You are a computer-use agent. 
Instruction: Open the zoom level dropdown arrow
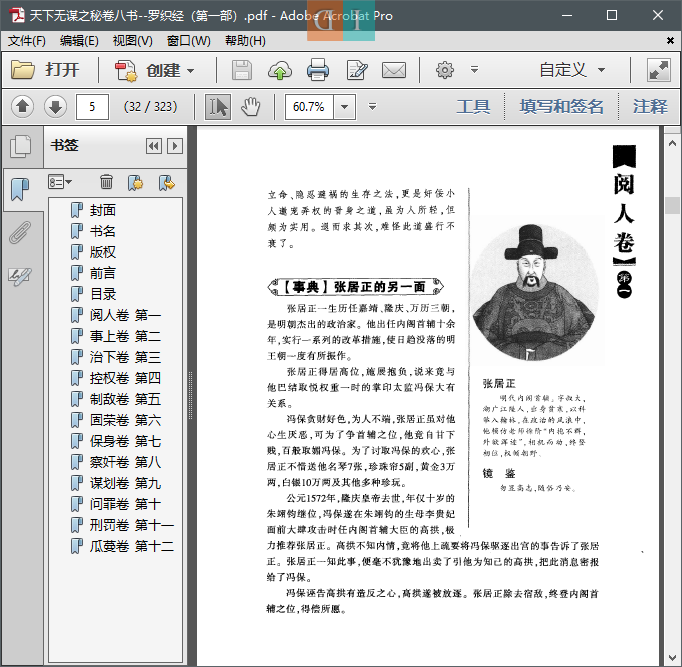coord(344,107)
